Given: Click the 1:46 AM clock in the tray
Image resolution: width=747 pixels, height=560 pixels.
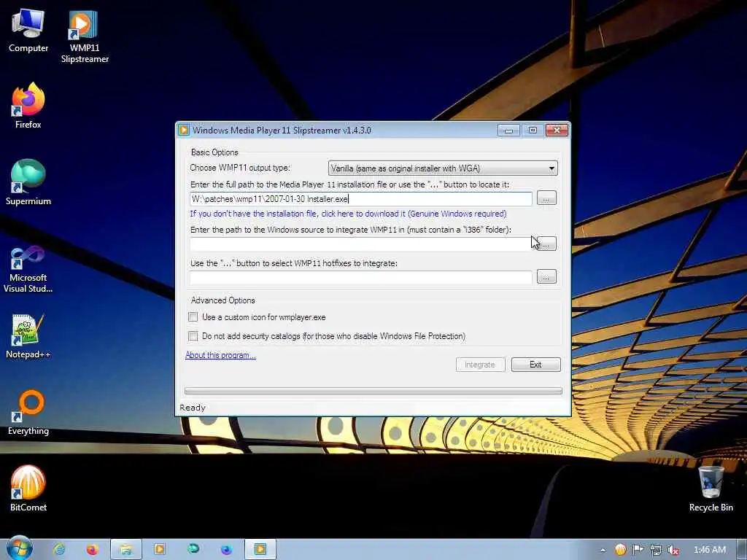Looking at the screenshot, I should [x=709, y=550].
